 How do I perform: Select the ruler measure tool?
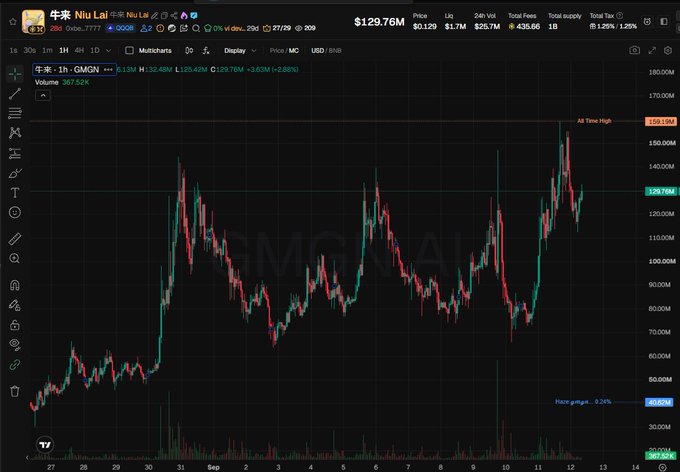tap(15, 239)
